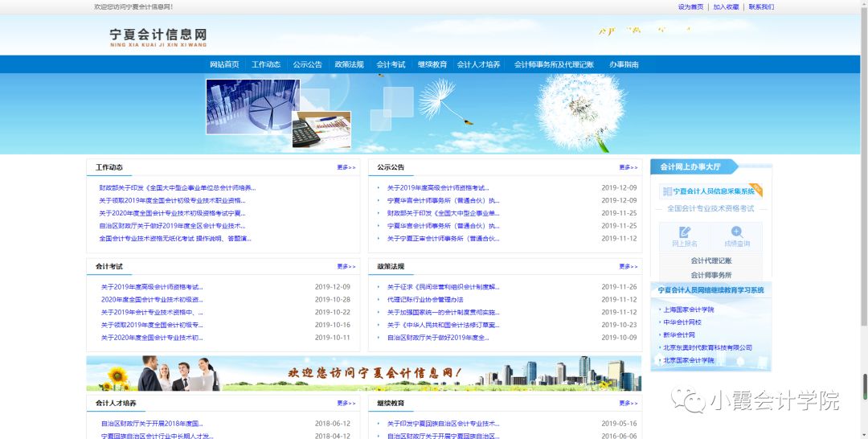Open 2020年度全国会计专业技术初级资 article
Screen dimensions: 868x439
152,299
